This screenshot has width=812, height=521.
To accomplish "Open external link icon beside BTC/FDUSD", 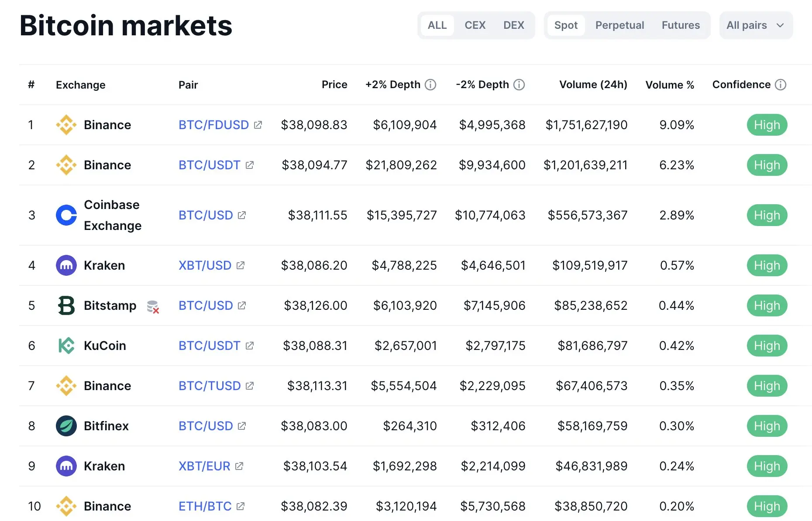I will point(258,125).
